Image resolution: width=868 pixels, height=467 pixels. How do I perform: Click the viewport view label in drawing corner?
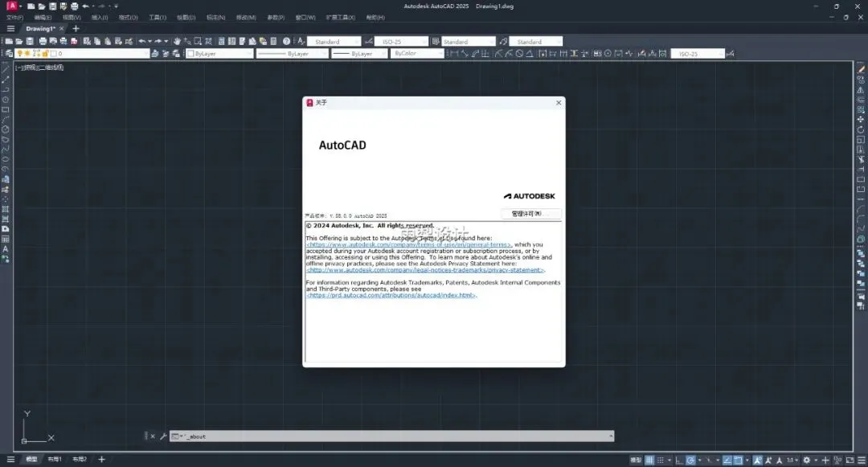[39, 68]
